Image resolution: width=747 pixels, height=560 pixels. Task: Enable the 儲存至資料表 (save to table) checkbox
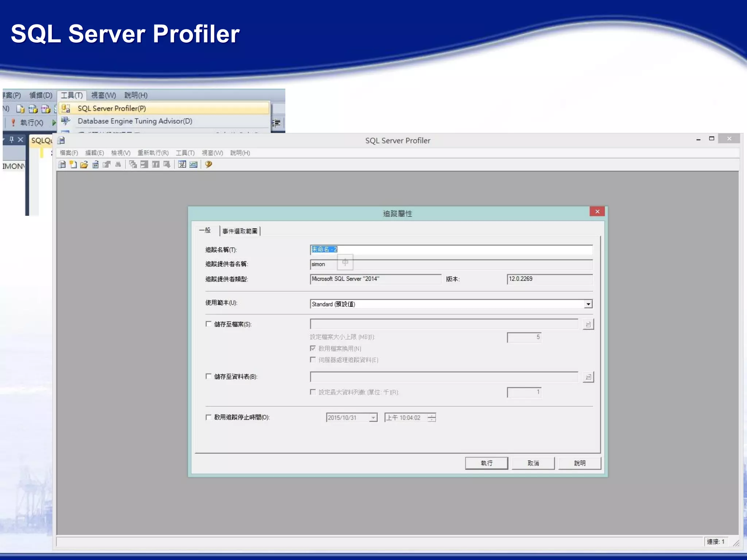[208, 376]
